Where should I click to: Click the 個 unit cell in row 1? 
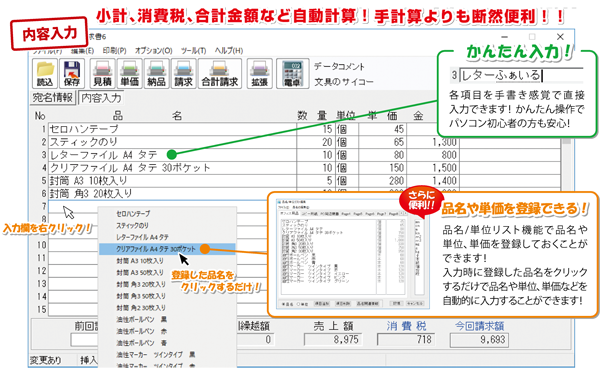(x=347, y=129)
